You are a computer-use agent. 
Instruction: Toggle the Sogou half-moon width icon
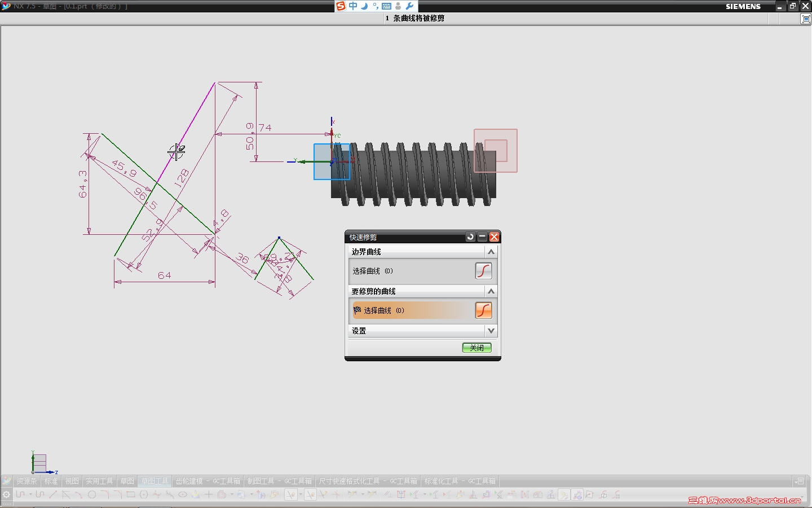coord(364,6)
